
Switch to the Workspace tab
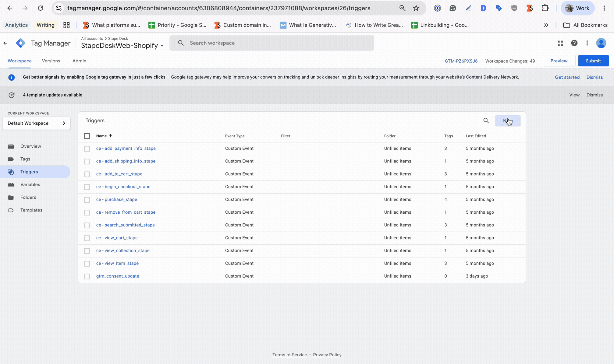tap(20, 61)
